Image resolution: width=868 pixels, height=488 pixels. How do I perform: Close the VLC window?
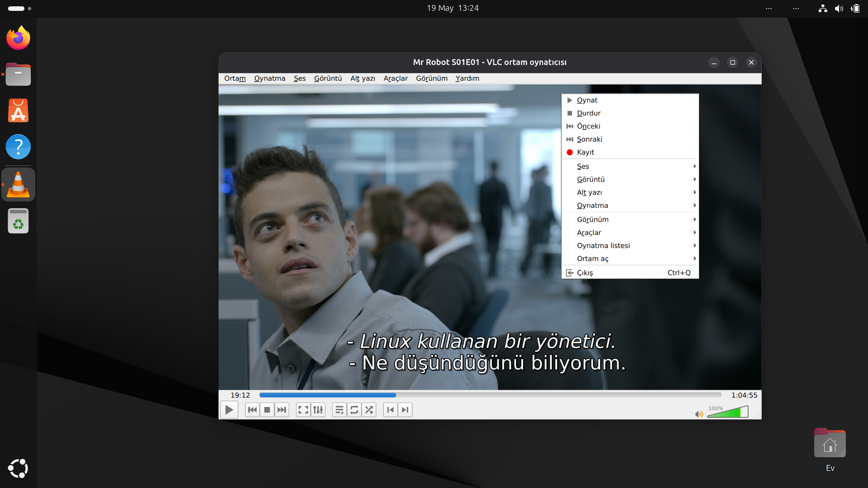coord(751,62)
